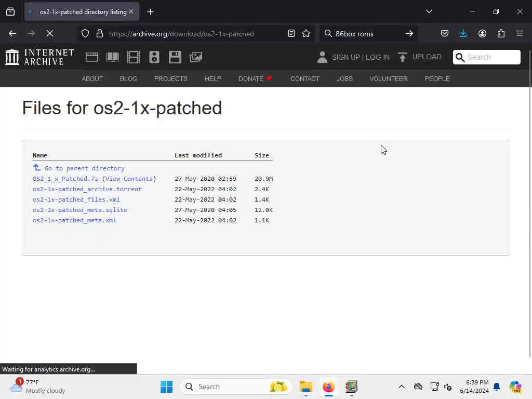Open DONATE menu item
Screen dimensions: 532x399
(x=255, y=79)
